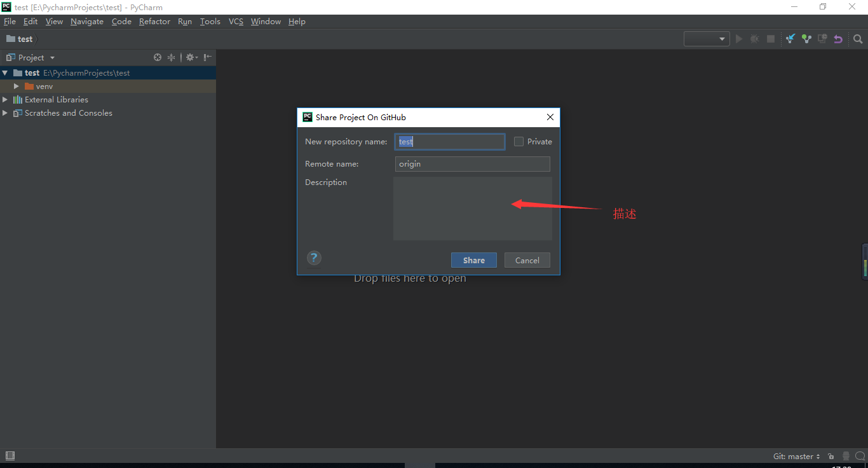The height and width of the screenshot is (468, 868).
Task: Hide the Project tool window icon
Action: [208, 57]
